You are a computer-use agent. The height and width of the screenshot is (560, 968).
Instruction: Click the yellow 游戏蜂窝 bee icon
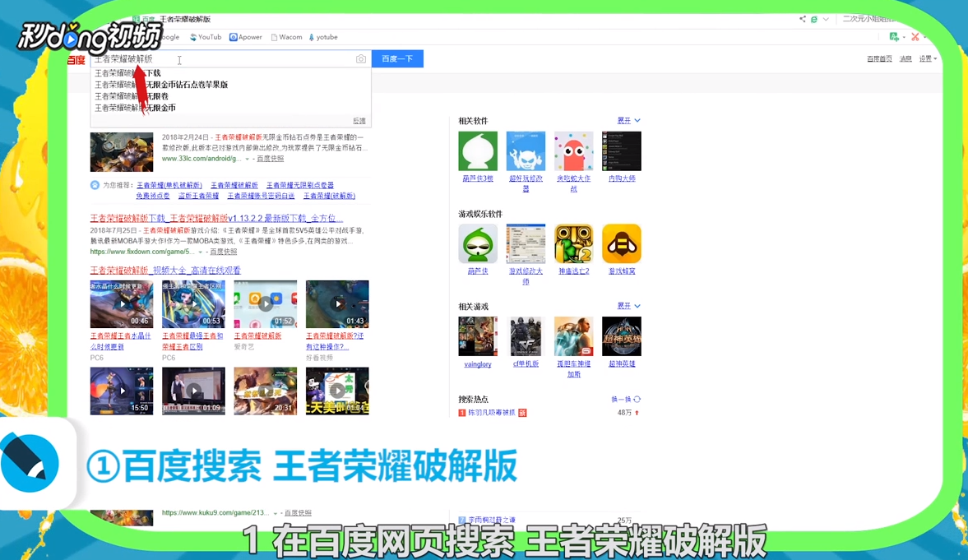point(622,243)
